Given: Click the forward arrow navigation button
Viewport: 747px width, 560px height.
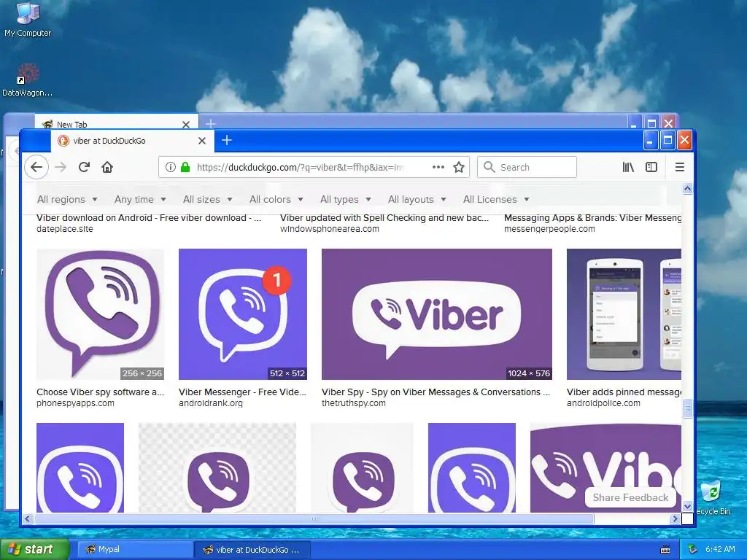Looking at the screenshot, I should pos(61,167).
